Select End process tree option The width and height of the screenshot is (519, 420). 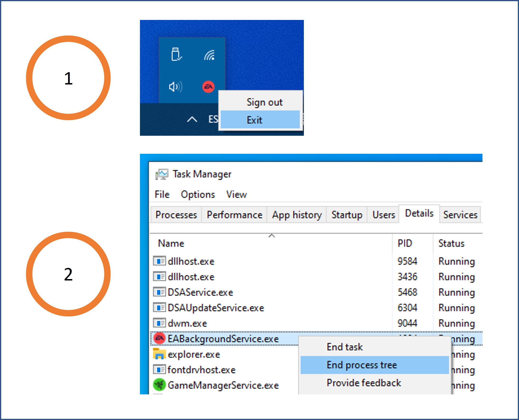coord(362,365)
